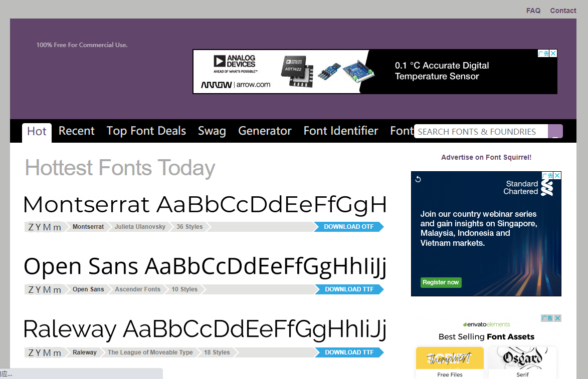Click the Hottest Fonts Today heading
Viewport: 588px width, 379px height.
click(x=120, y=168)
